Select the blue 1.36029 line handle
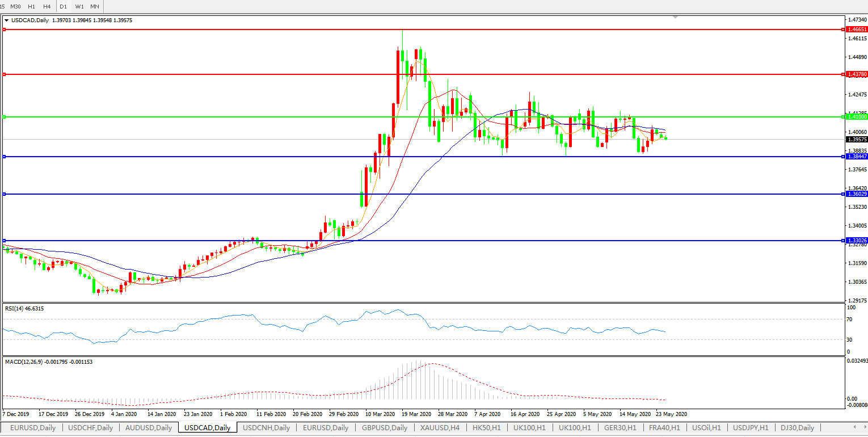 pyautogui.click(x=4, y=194)
